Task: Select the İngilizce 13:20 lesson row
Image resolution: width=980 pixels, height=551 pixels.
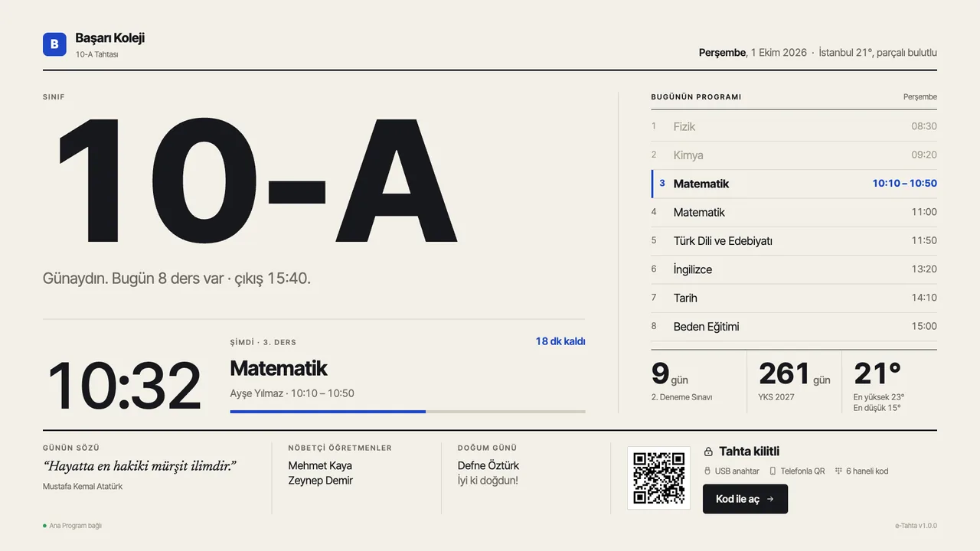Action: tap(794, 269)
